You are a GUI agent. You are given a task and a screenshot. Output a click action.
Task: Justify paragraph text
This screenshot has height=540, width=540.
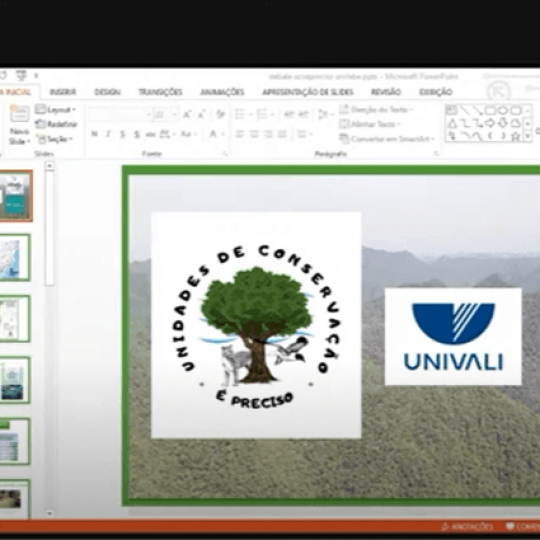tap(282, 134)
